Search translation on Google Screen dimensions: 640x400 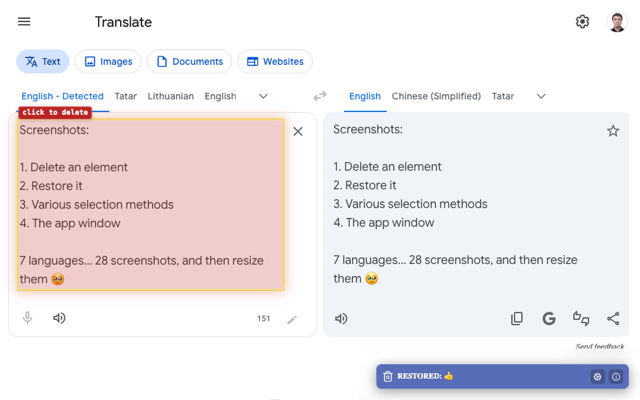point(549,318)
